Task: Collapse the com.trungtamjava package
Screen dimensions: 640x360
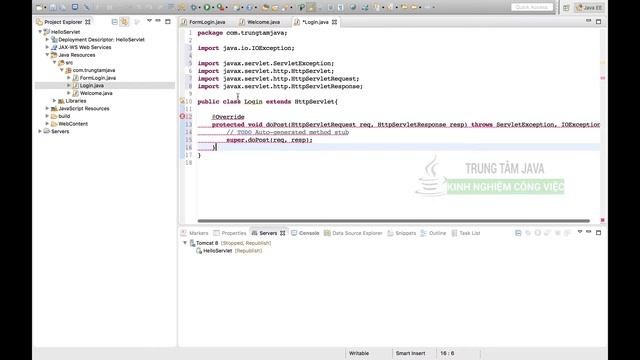Action: (x=62, y=70)
